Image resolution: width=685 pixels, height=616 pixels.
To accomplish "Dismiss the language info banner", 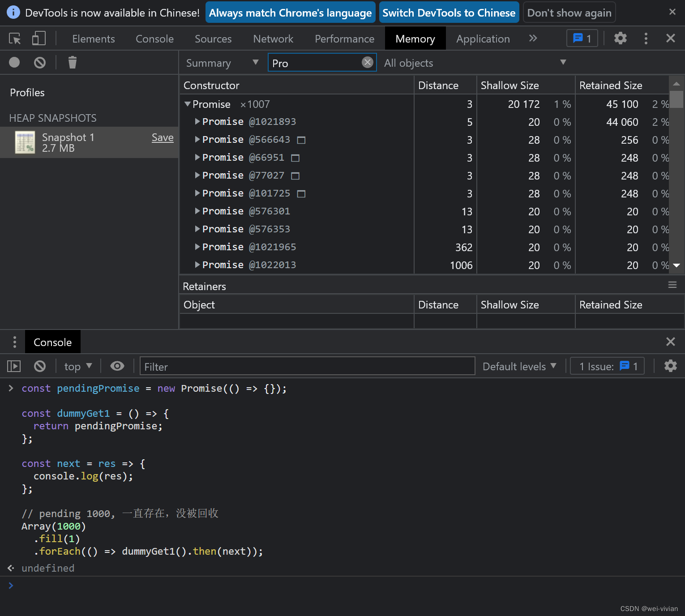I will point(672,12).
